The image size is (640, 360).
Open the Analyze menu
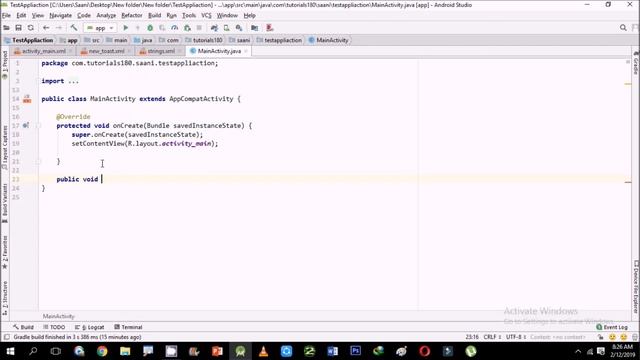coord(106,16)
